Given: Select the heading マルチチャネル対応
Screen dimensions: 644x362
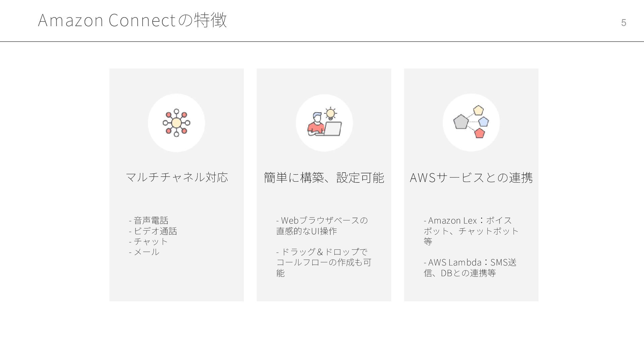Looking at the screenshot, I should [177, 177].
